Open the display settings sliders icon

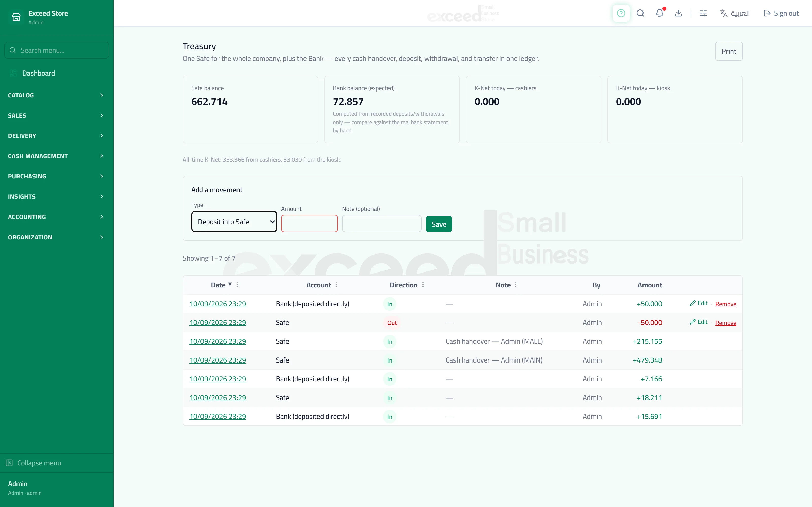(x=703, y=13)
